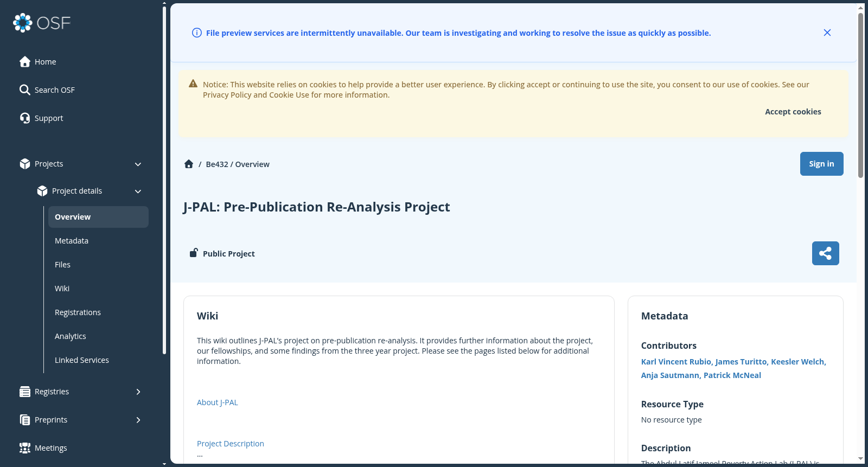
Task: Open the share options button
Action: [x=826, y=253]
